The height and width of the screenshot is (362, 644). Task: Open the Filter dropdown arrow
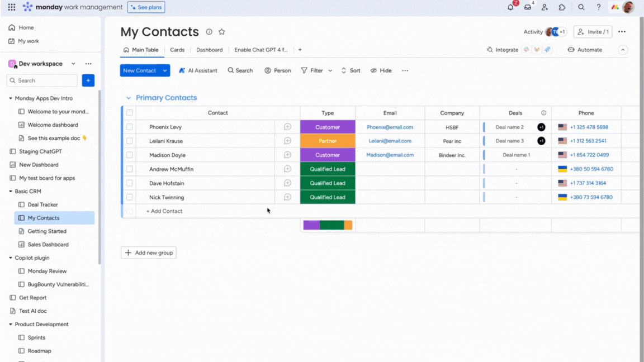pyautogui.click(x=330, y=70)
